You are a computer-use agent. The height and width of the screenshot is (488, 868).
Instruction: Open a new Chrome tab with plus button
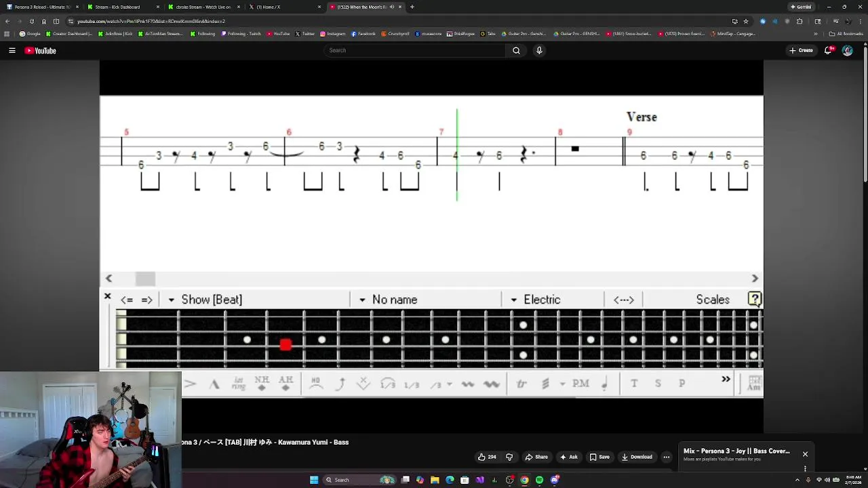tap(412, 7)
